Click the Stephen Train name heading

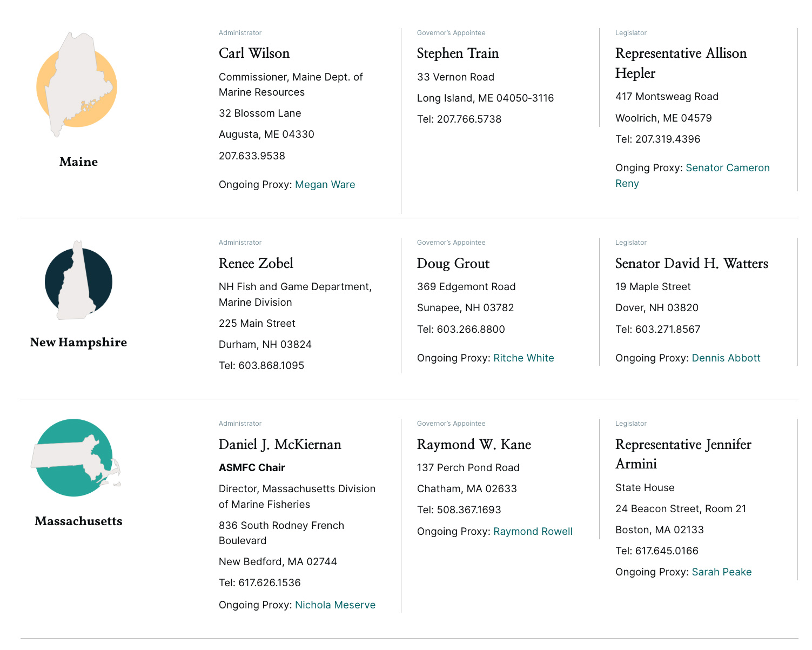[458, 53]
